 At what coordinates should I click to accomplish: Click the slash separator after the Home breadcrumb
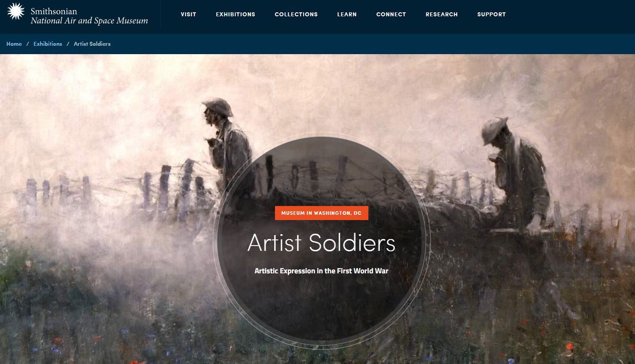point(28,44)
